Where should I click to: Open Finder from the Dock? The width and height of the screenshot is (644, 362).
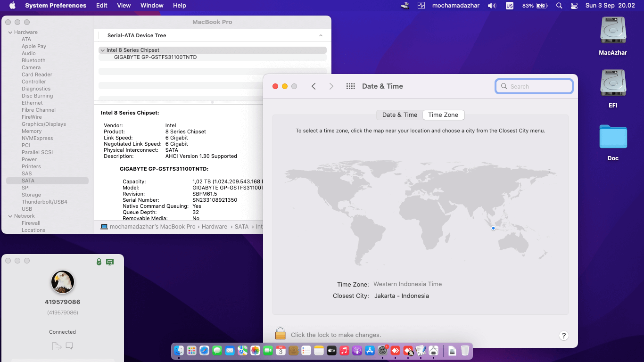(179, 351)
